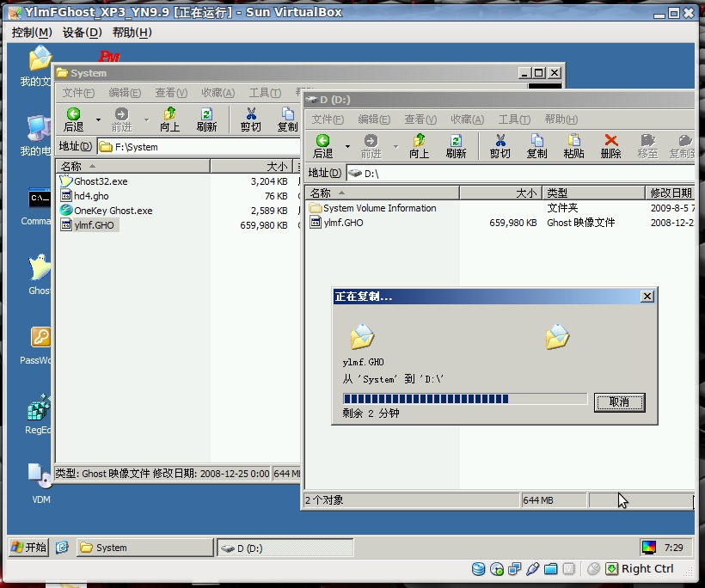This screenshot has height=588, width=705.
Task: Sort by Name (名称) column in System window
Action: 133,166
